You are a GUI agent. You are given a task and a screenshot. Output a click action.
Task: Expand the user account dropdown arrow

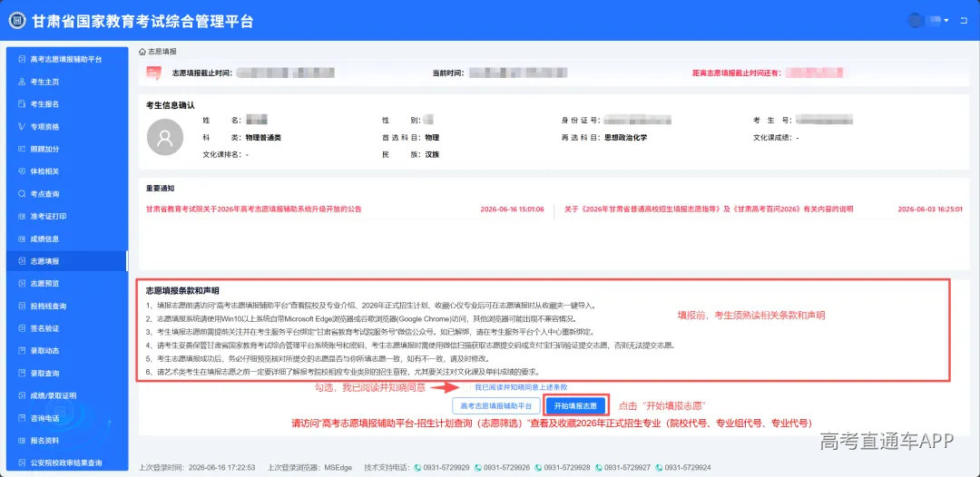(946, 21)
